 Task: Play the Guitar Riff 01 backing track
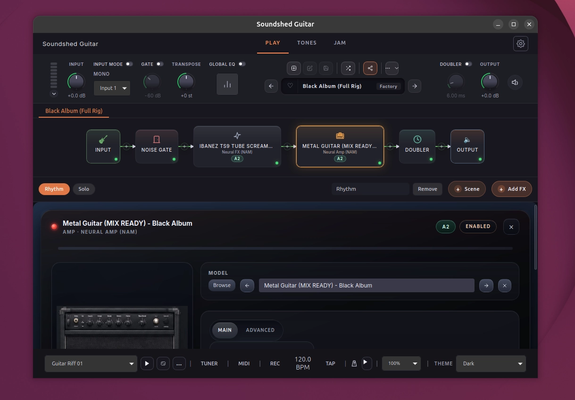pyautogui.click(x=147, y=364)
